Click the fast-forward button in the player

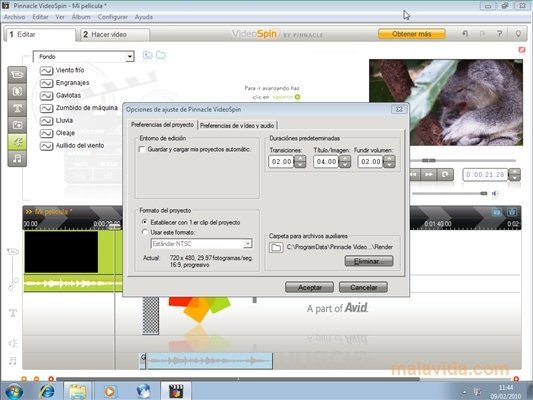click(x=429, y=174)
